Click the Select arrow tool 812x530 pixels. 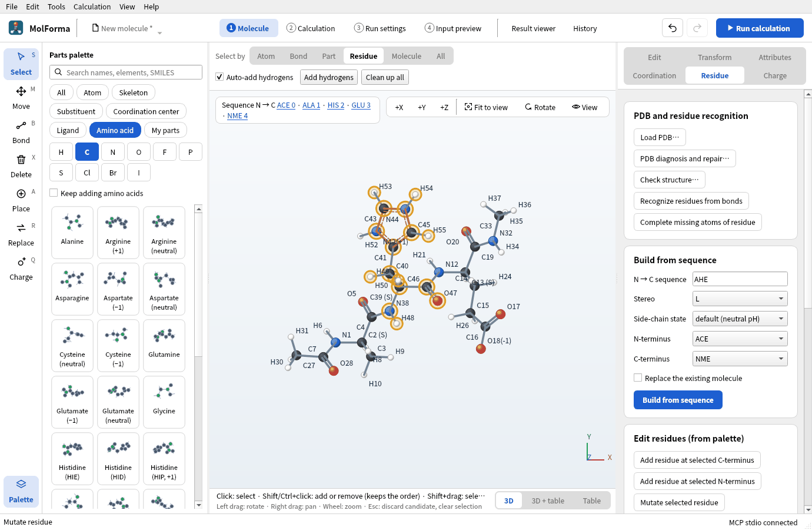[x=21, y=64]
